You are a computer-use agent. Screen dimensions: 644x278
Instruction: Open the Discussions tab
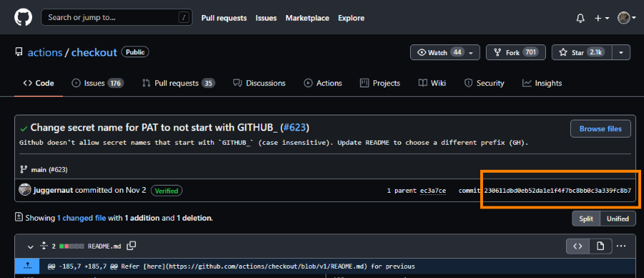coord(259,83)
